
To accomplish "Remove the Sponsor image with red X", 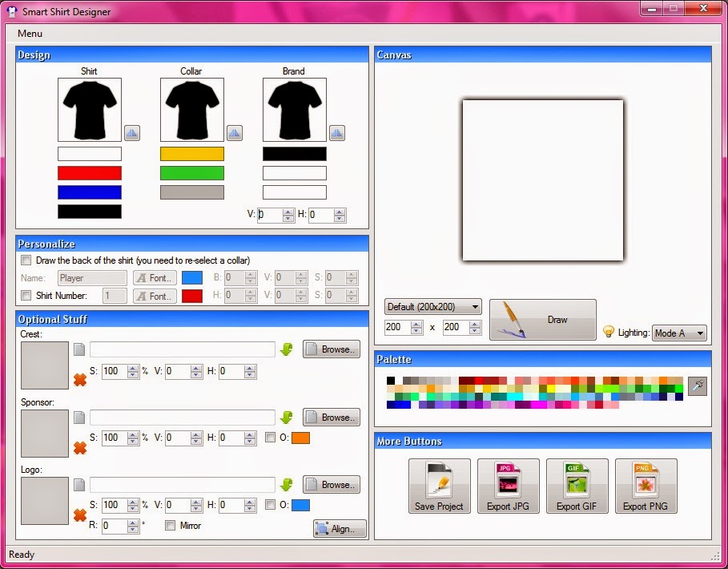I will click(80, 448).
